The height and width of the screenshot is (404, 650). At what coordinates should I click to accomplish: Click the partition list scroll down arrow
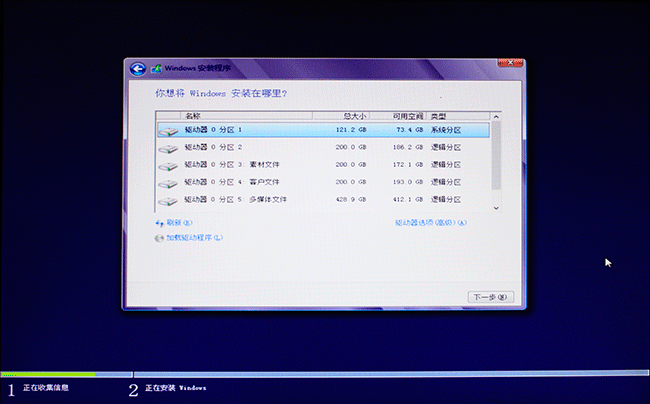[496, 208]
